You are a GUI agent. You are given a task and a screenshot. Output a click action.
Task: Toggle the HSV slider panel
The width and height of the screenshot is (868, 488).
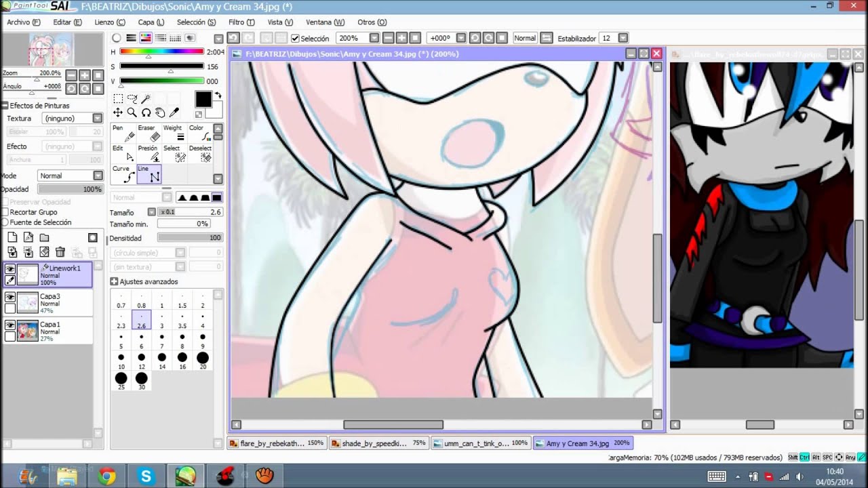[x=146, y=38]
